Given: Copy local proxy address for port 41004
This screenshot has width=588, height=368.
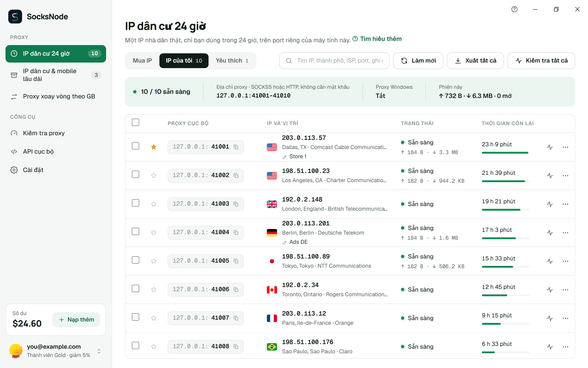Looking at the screenshot, I should [236, 233].
